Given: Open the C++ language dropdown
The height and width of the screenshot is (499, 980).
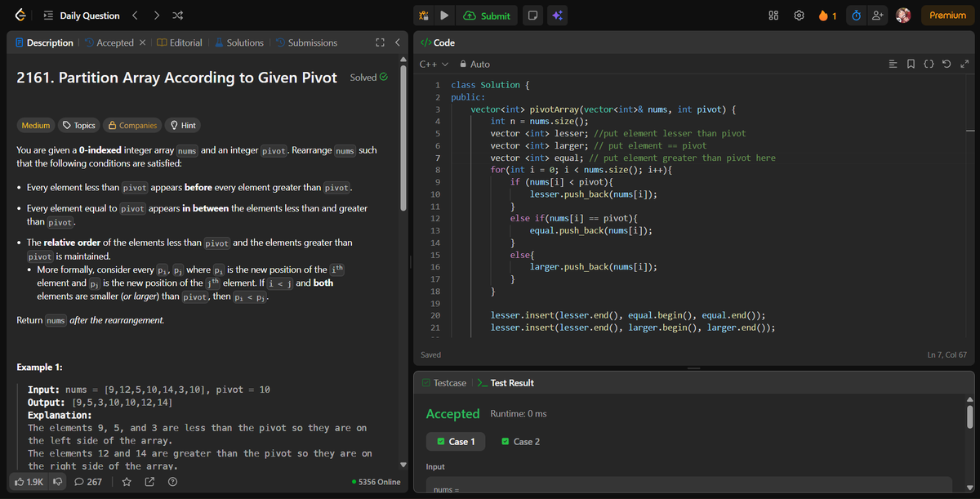Looking at the screenshot, I should (434, 64).
